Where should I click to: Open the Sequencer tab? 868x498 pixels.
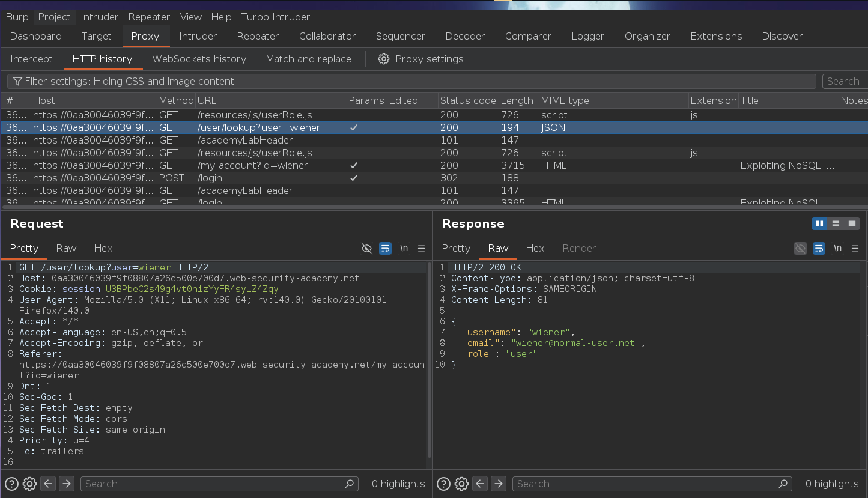tap(400, 36)
